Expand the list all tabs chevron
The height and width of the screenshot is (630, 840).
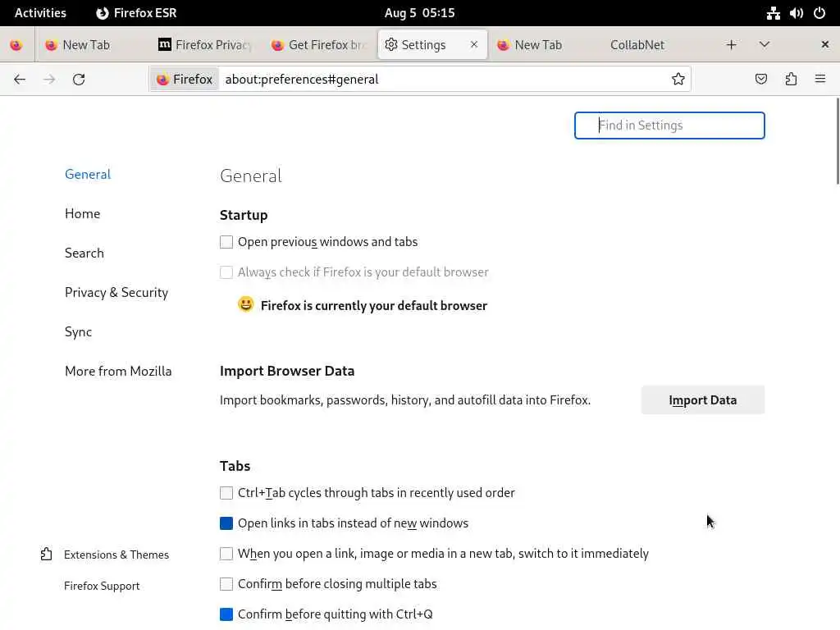click(x=764, y=45)
